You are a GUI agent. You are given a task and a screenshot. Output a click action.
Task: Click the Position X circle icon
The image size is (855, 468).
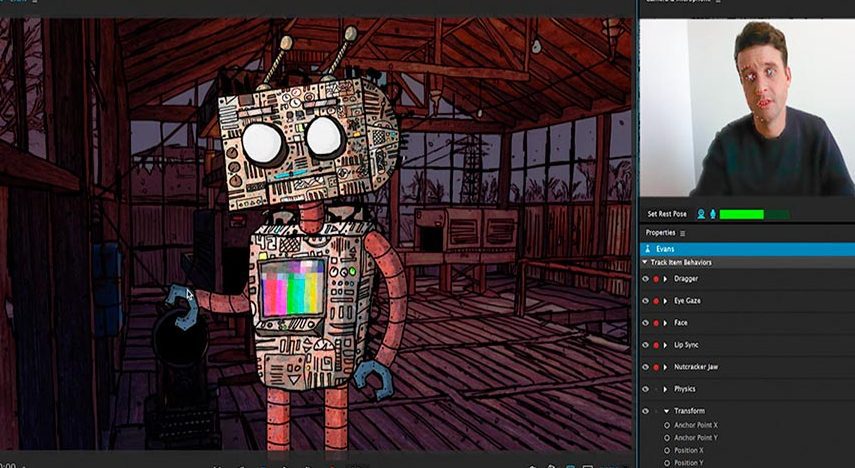pyautogui.click(x=667, y=450)
